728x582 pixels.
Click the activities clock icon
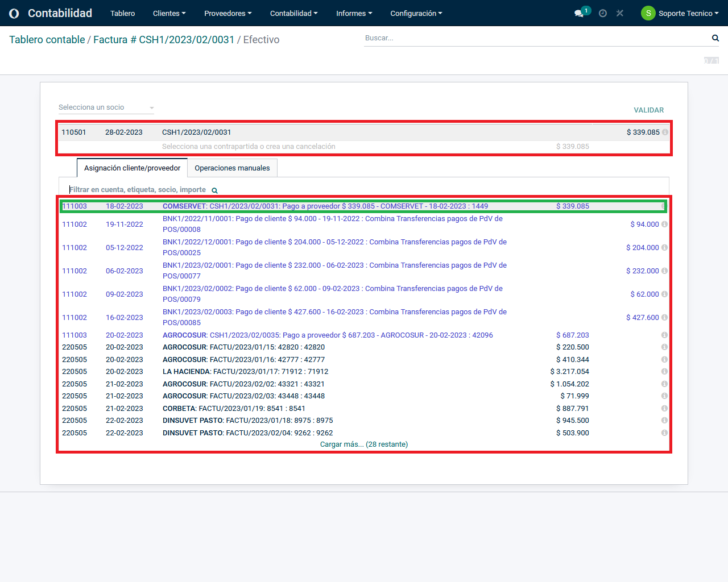point(603,13)
